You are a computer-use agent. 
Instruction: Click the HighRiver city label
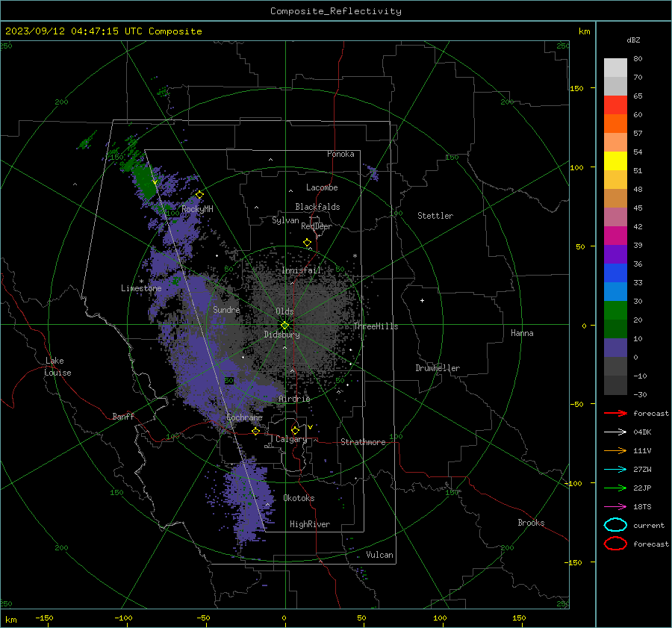310,524
